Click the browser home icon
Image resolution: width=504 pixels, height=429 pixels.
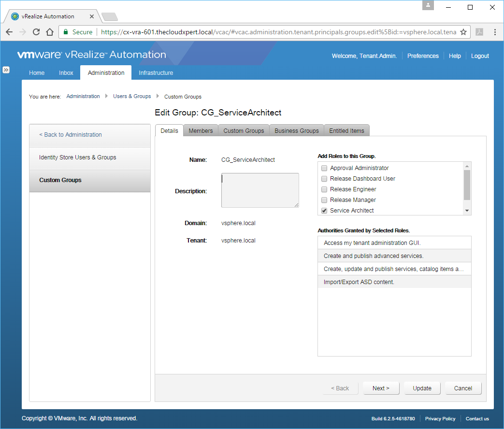[49, 32]
